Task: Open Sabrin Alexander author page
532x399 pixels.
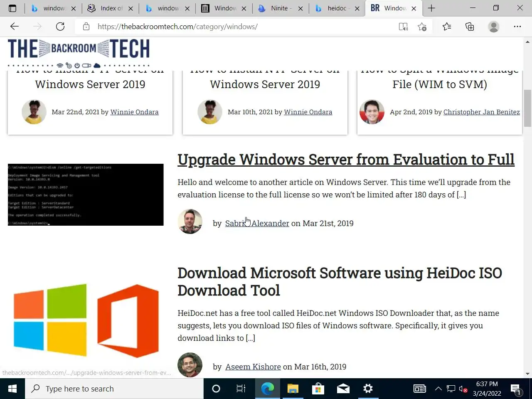Action: point(257,223)
